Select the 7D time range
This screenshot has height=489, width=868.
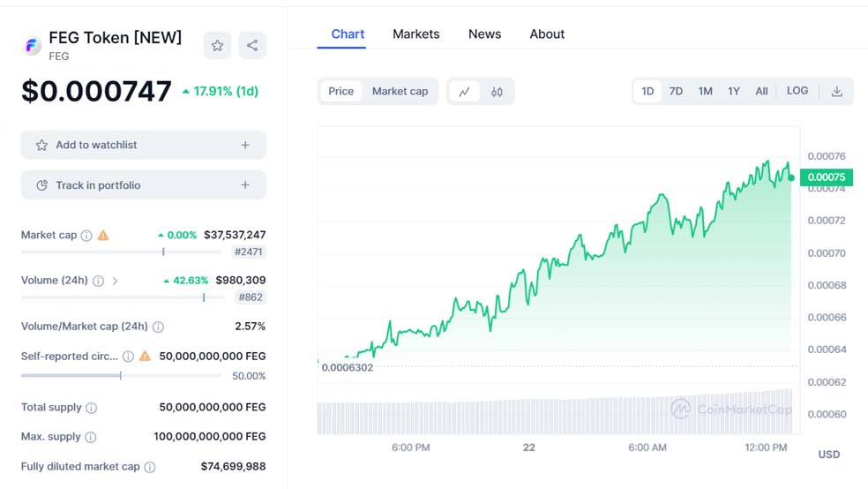point(676,92)
